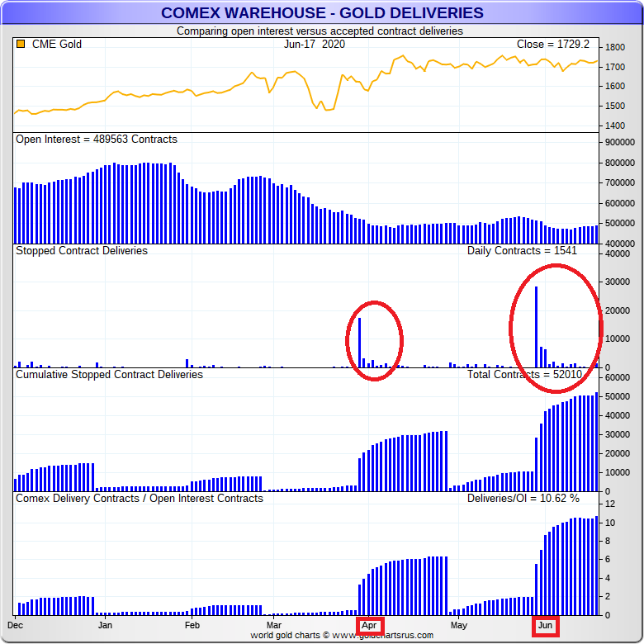Click the red-boxed Jun axis label

pos(545,626)
